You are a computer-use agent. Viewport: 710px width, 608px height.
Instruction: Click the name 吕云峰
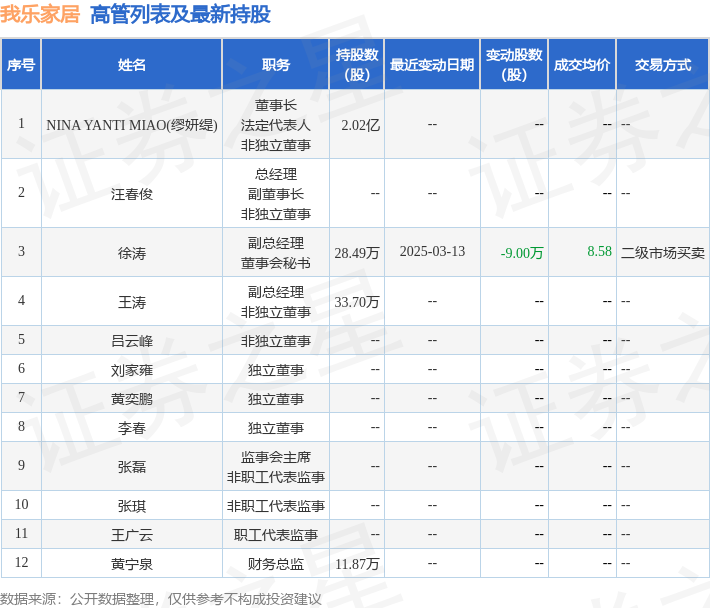click(132, 341)
